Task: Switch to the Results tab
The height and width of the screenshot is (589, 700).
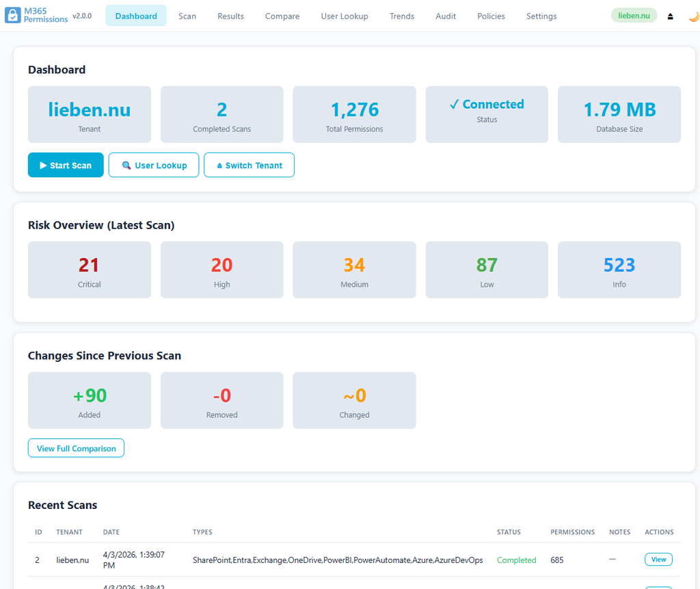Action: click(x=230, y=16)
